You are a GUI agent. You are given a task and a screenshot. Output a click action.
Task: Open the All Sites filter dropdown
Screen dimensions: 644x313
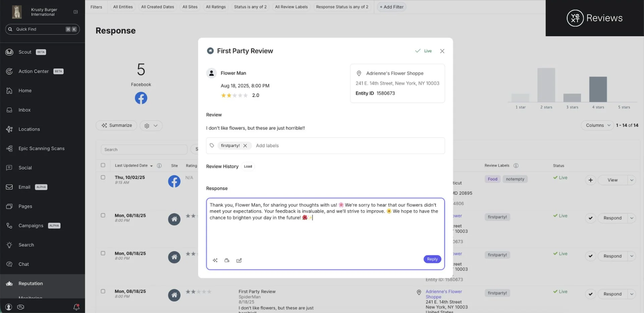tap(190, 7)
